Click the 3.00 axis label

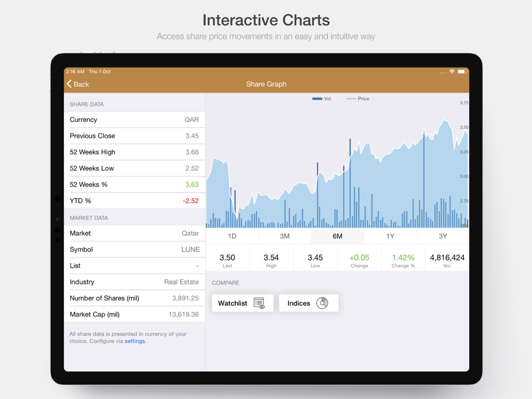pyautogui.click(x=464, y=177)
